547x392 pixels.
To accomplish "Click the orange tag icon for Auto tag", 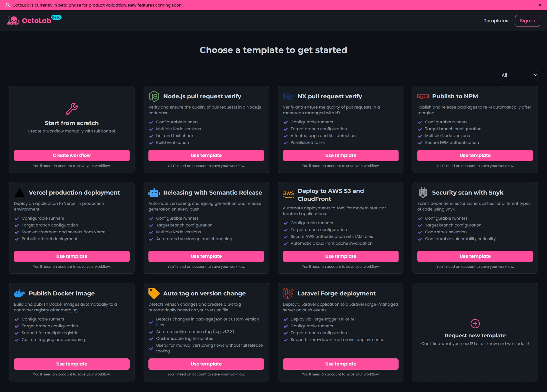I will [x=154, y=293].
